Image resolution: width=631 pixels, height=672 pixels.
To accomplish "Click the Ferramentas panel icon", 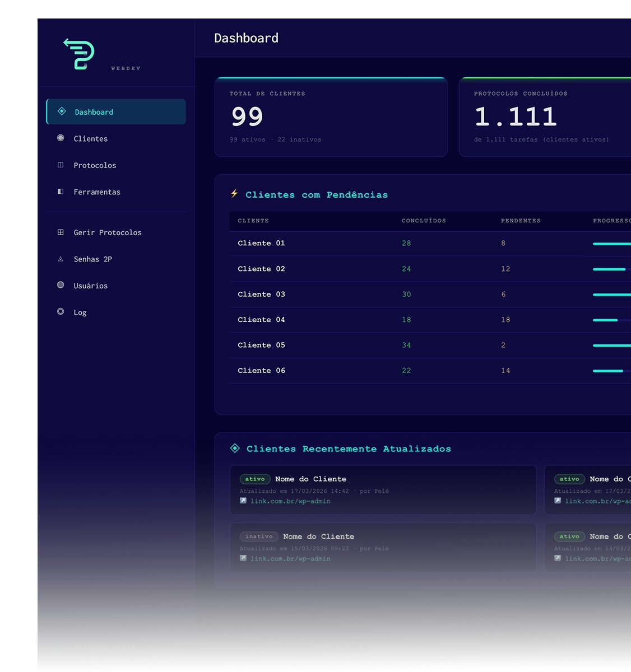I will pyautogui.click(x=61, y=192).
